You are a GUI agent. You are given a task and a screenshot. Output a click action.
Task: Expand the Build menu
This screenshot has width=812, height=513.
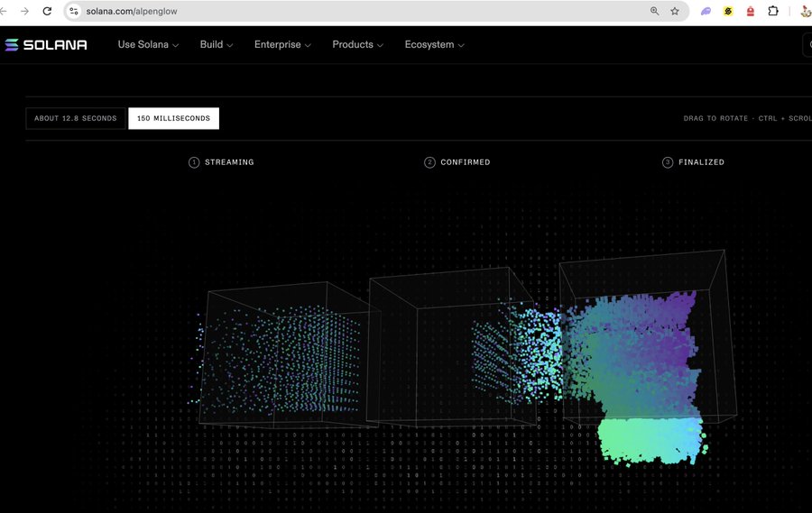(217, 44)
